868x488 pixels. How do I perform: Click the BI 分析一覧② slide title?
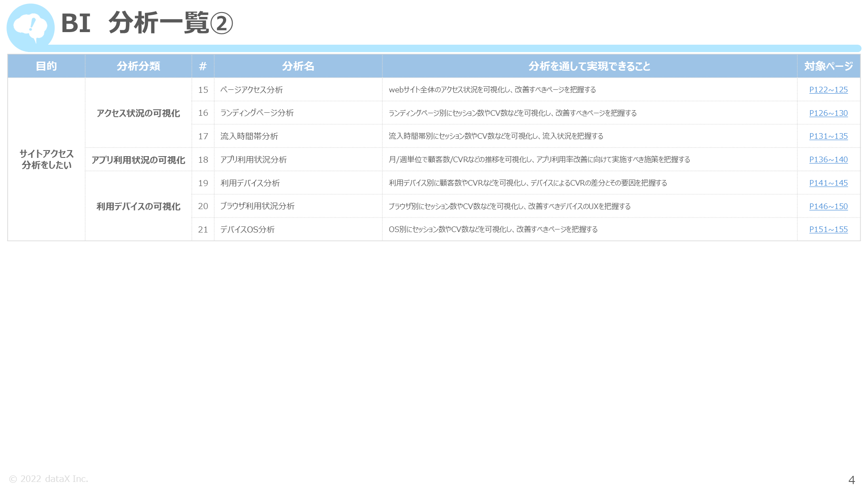pos(147,23)
